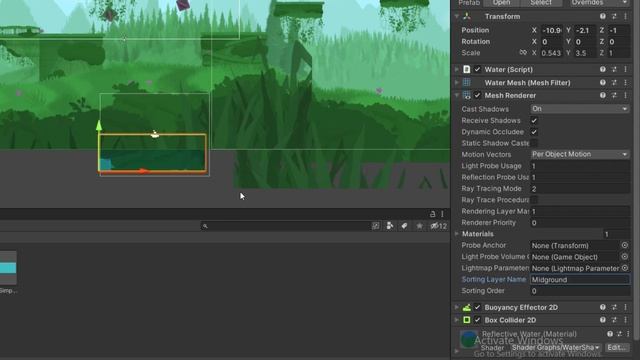The height and width of the screenshot is (360, 640).
Task: Open the Cast Shadows dropdown
Action: pos(580,109)
